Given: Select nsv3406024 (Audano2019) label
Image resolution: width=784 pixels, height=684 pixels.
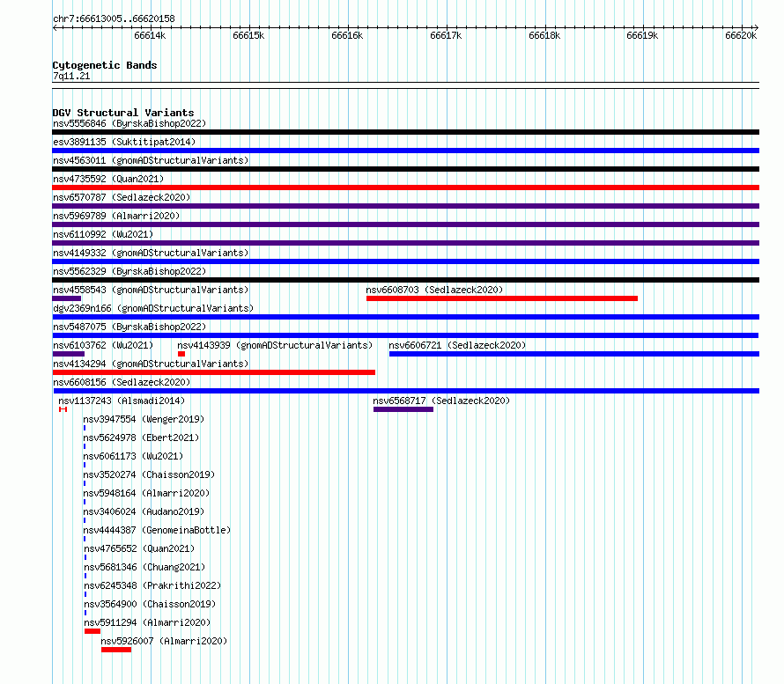Looking at the screenshot, I should tap(144, 511).
